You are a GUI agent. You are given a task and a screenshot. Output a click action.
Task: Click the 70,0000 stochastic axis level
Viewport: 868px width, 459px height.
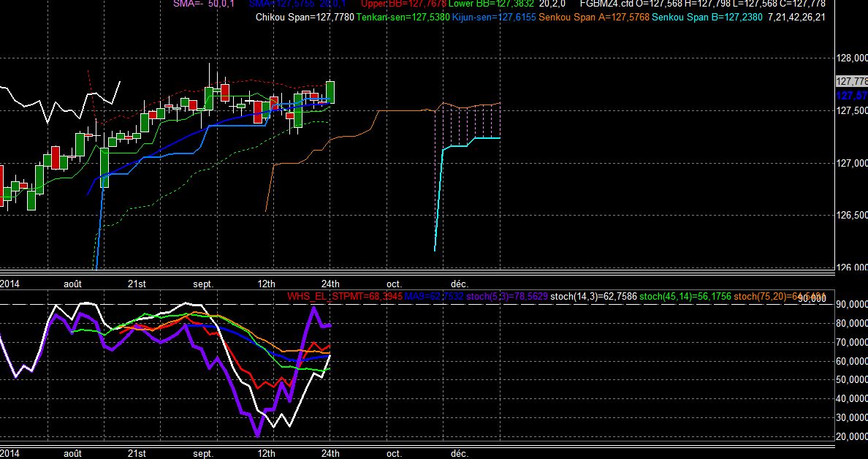851,342
